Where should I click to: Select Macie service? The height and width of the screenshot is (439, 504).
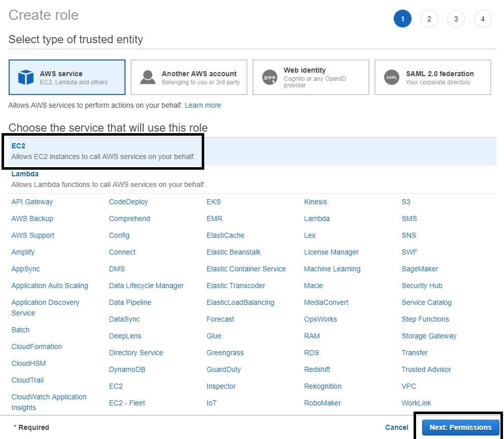pos(313,286)
